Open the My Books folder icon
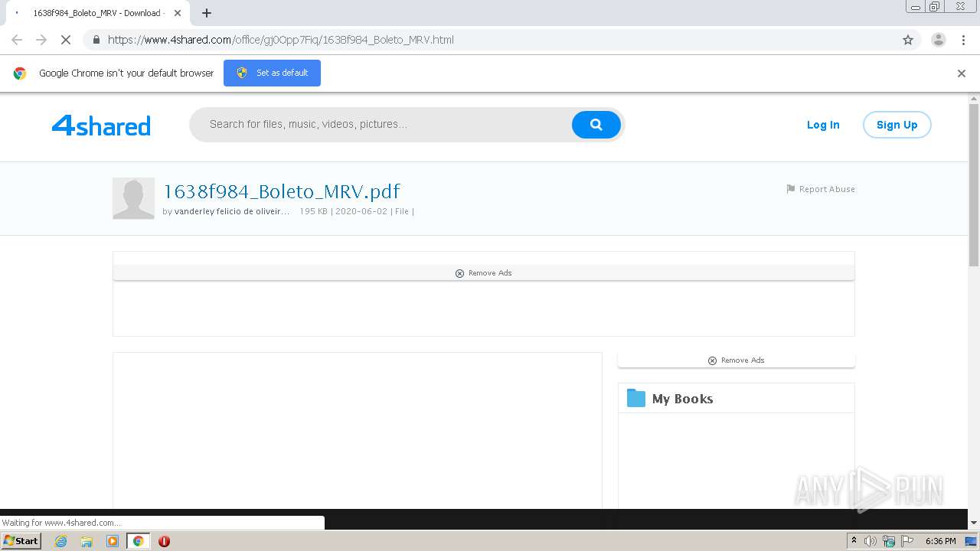Viewport: 980px width, 551px height. 635,398
